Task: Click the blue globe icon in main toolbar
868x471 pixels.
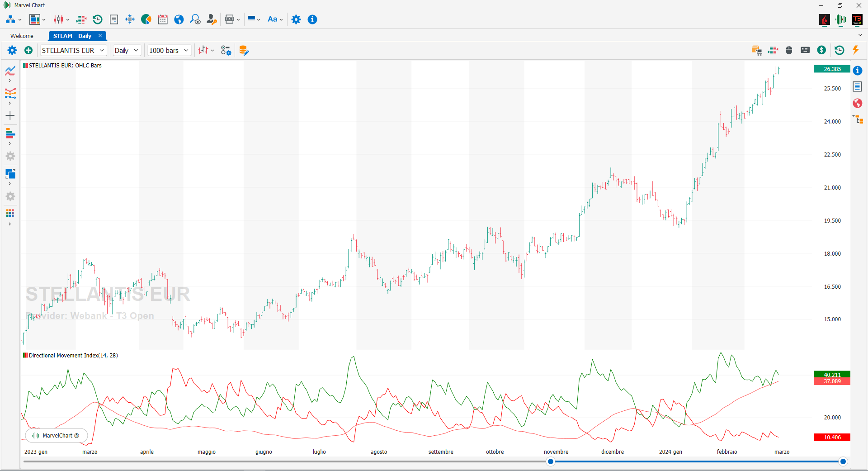Action: (179, 19)
